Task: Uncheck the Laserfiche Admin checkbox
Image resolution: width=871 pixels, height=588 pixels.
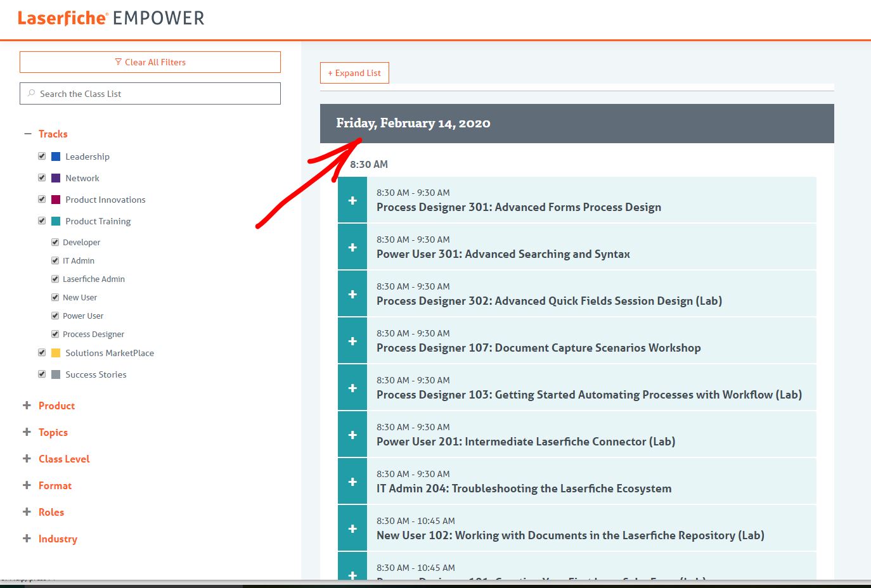Action: coord(55,279)
